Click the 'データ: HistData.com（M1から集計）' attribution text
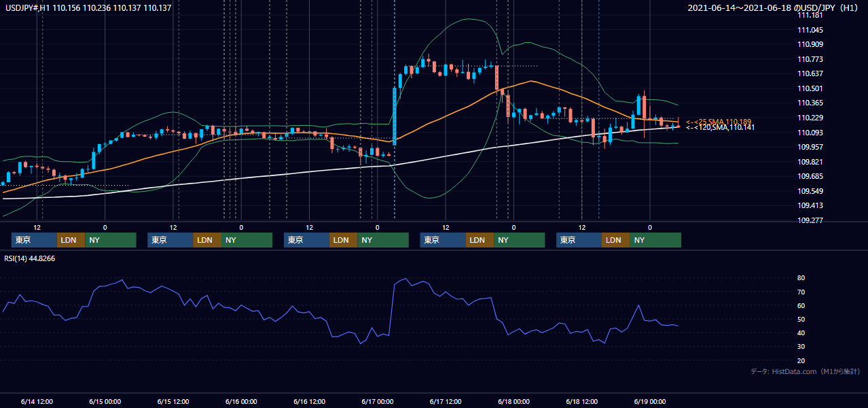 (x=806, y=371)
